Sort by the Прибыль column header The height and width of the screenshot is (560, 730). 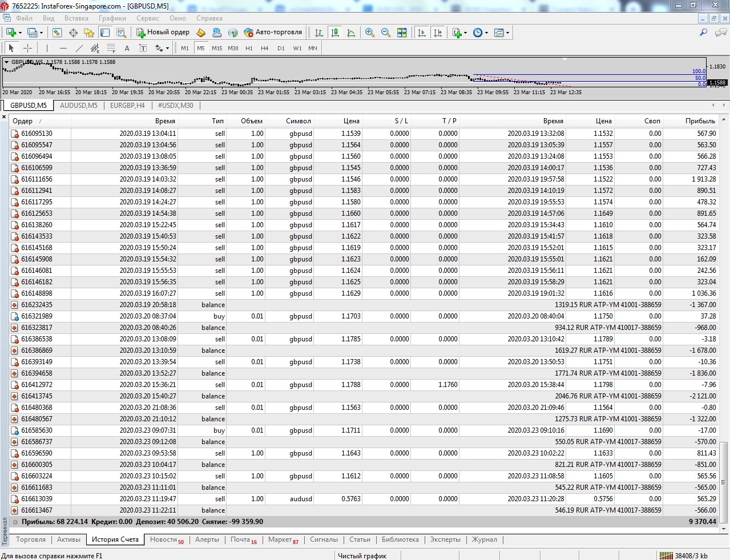(700, 121)
